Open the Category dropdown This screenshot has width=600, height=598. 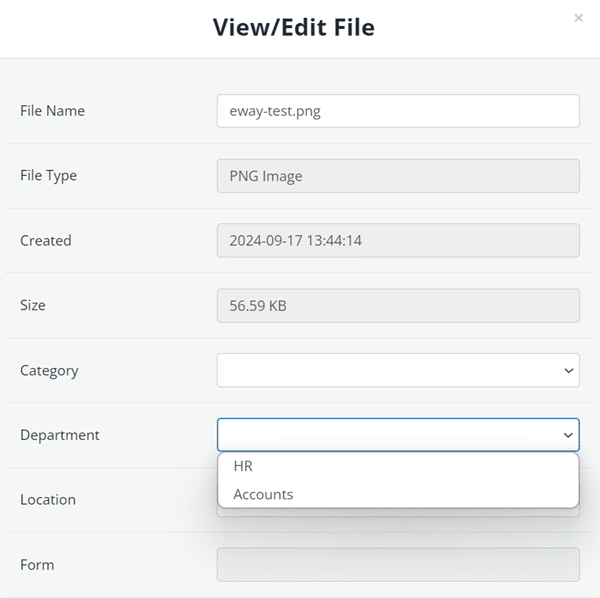click(397, 370)
